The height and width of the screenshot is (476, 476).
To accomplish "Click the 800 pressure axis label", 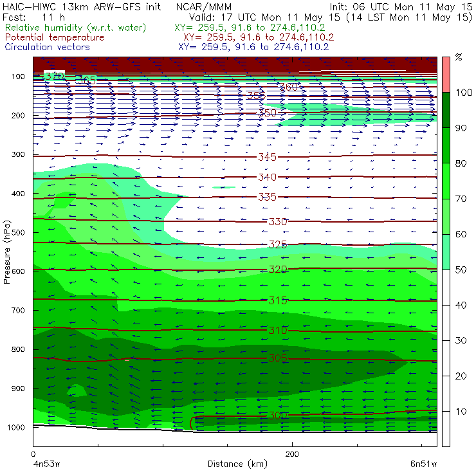I will 18,349.
